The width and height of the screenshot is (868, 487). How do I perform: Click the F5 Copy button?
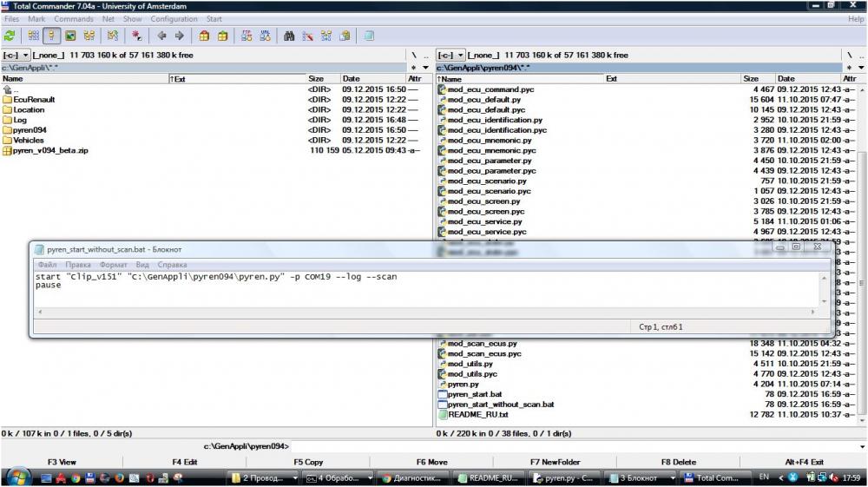[x=308, y=462]
